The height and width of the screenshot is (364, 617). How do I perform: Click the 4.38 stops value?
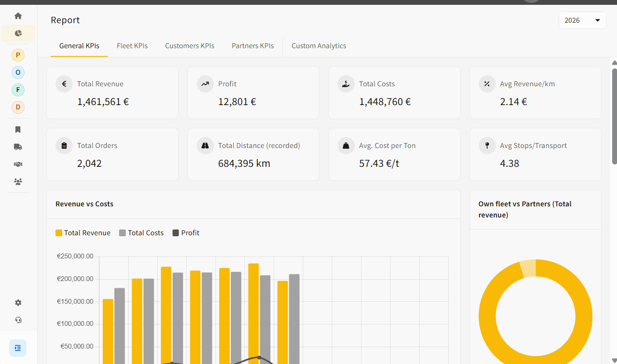click(510, 163)
